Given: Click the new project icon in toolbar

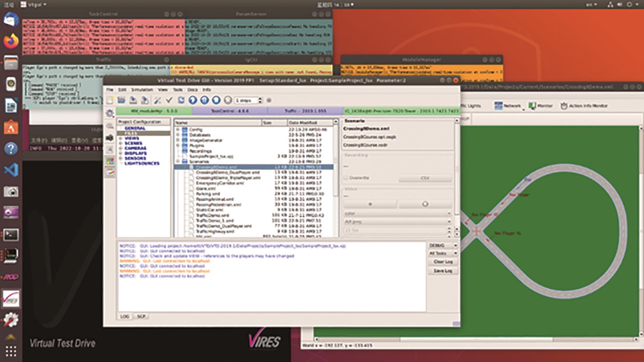Looking at the screenshot, I should [110, 100].
